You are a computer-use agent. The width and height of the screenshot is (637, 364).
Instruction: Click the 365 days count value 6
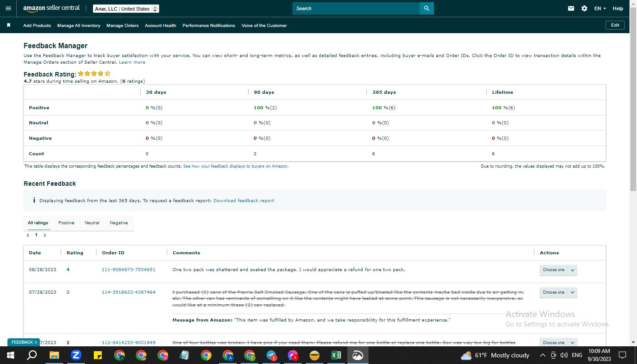click(373, 154)
